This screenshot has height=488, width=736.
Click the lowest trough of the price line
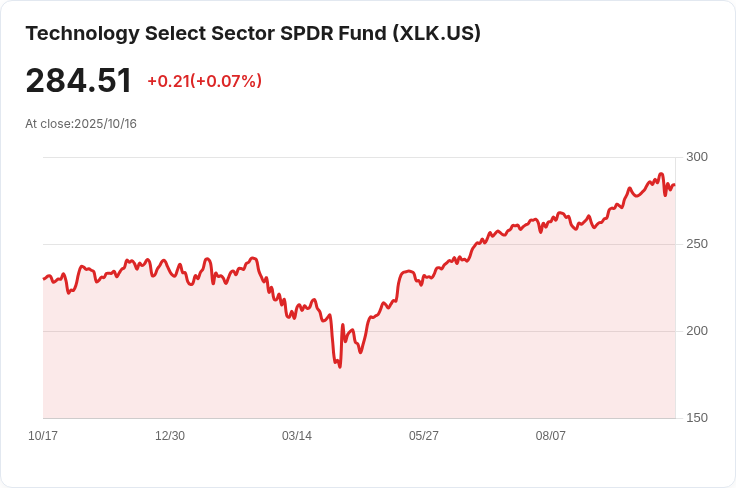[340, 366]
